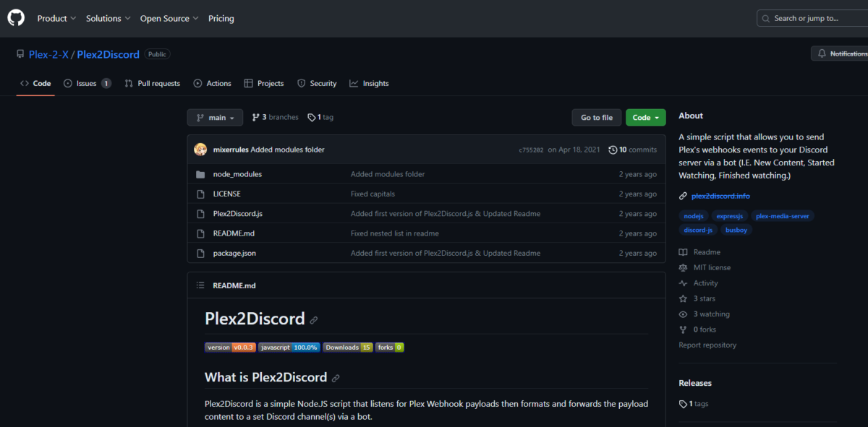The image size is (868, 427).
Task: Click the version v0.0.3 badge
Action: (230, 347)
